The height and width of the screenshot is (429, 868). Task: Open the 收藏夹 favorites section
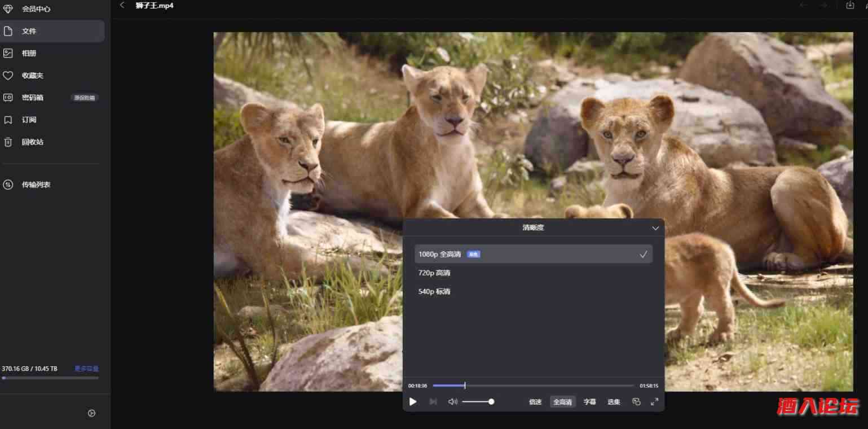[33, 75]
